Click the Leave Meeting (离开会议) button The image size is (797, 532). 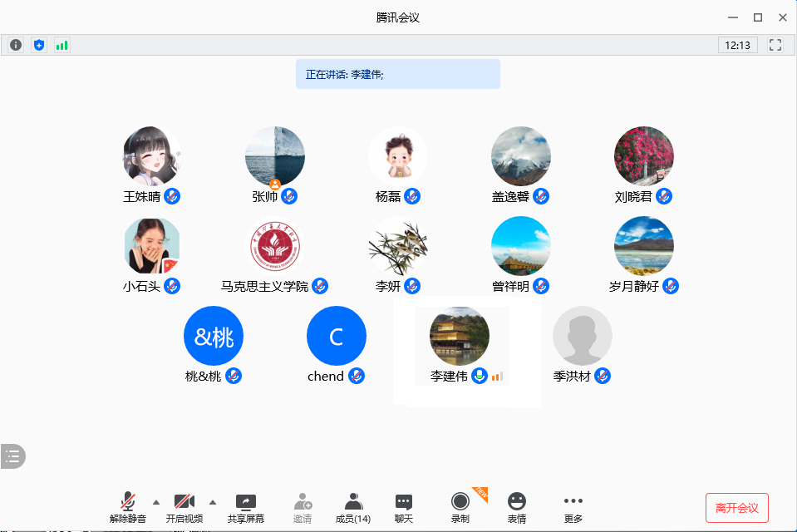point(736,508)
